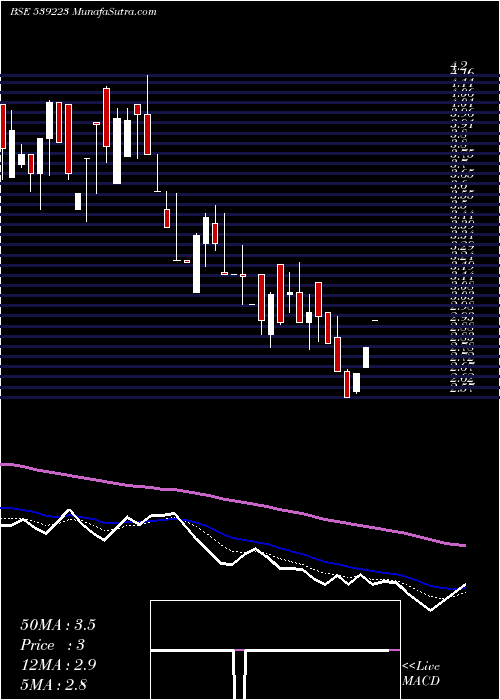Select the '12MA : 2.9' legend entry
This screenshot has width=500, height=700.
click(x=58, y=664)
